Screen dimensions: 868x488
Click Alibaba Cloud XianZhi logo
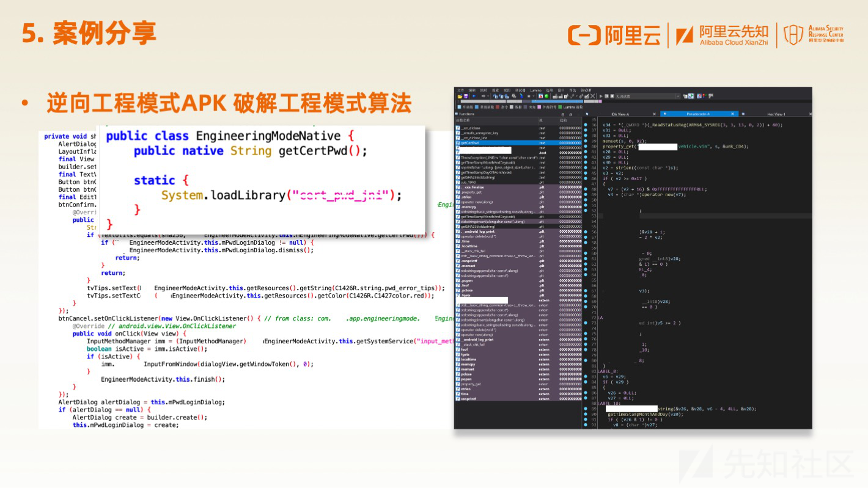tap(722, 35)
